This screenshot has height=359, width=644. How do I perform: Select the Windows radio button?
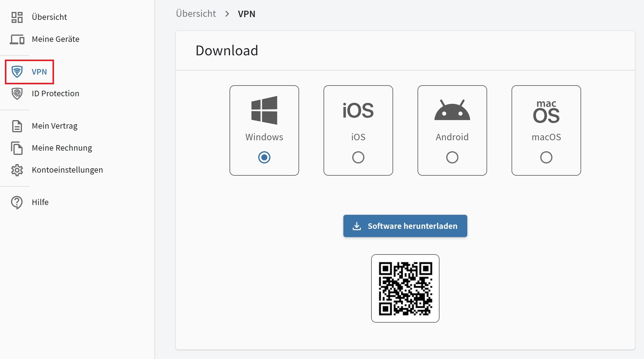pyautogui.click(x=264, y=157)
